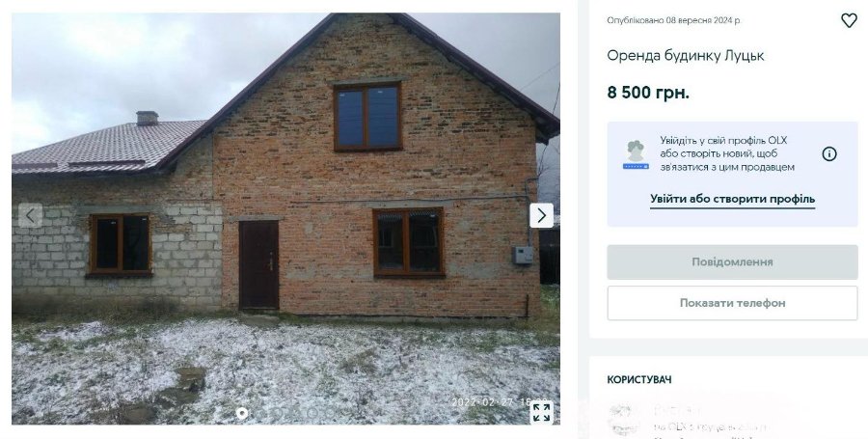This screenshot has height=439, width=868.
Task: Click the 'КОРИСТУВАЧ' section heading
Action: point(638,380)
